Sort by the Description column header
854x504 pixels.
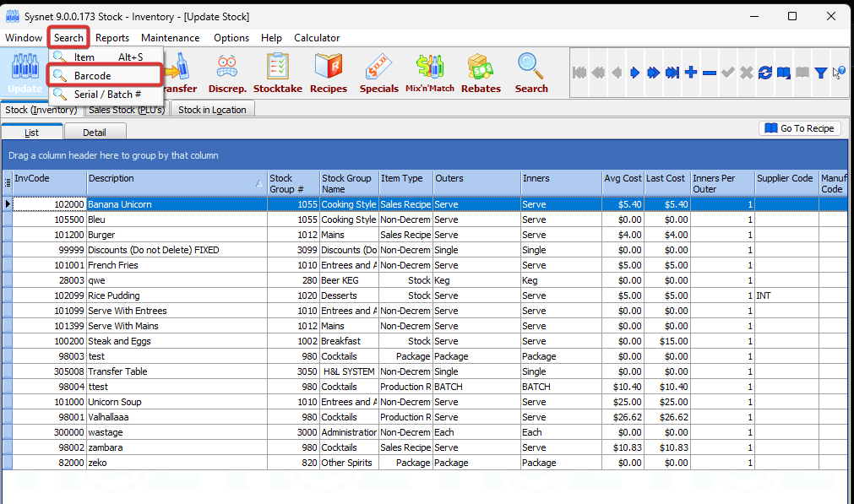(x=177, y=183)
